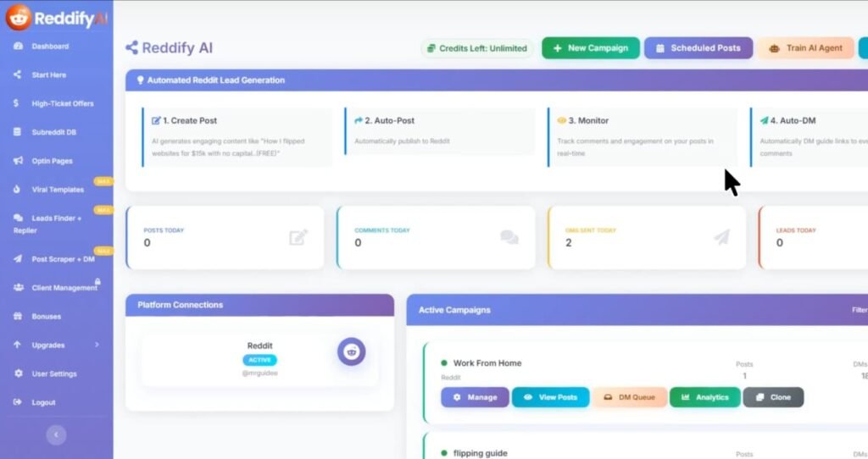Image resolution: width=868 pixels, height=459 pixels.
Task: Click the Reddify AI logo icon
Action: click(19, 17)
